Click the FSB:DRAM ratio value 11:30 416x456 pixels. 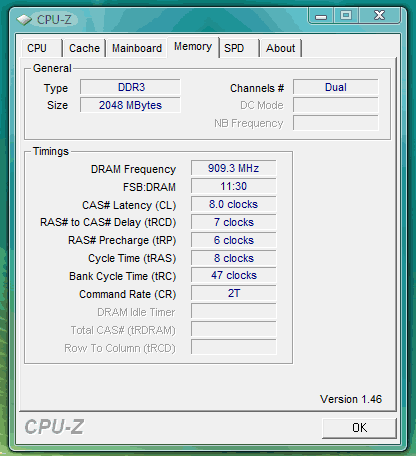[x=234, y=186]
